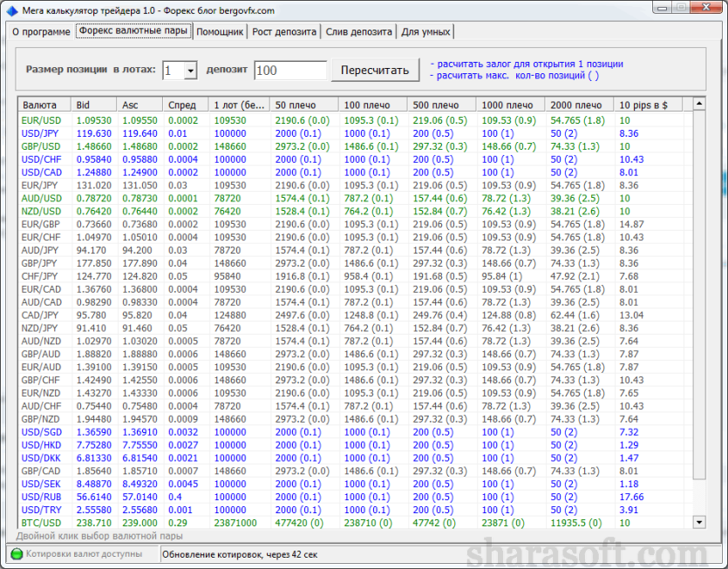Click the BTC/USD bid value 238.710
The height and width of the screenshot is (569, 728).
click(94, 523)
